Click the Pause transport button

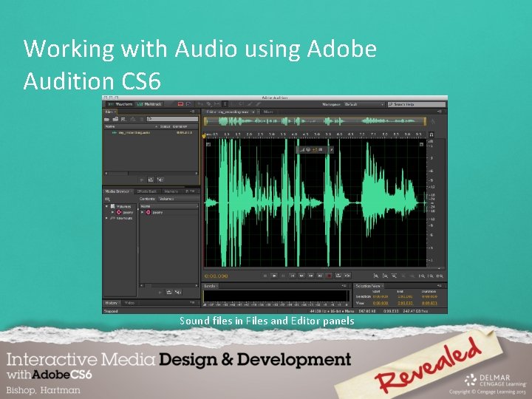[283, 276]
